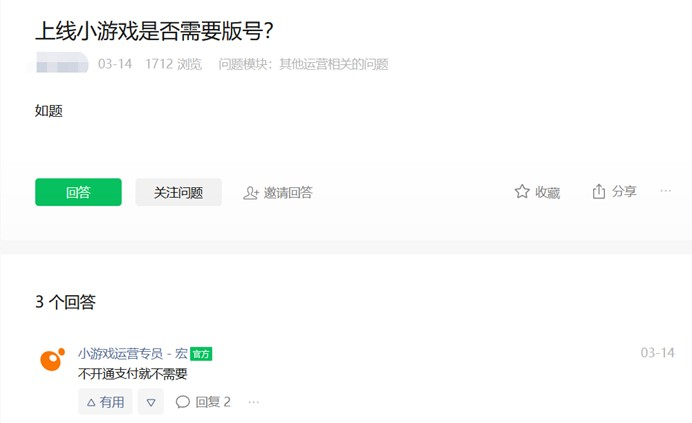Click the green 回答 button

coord(78,192)
